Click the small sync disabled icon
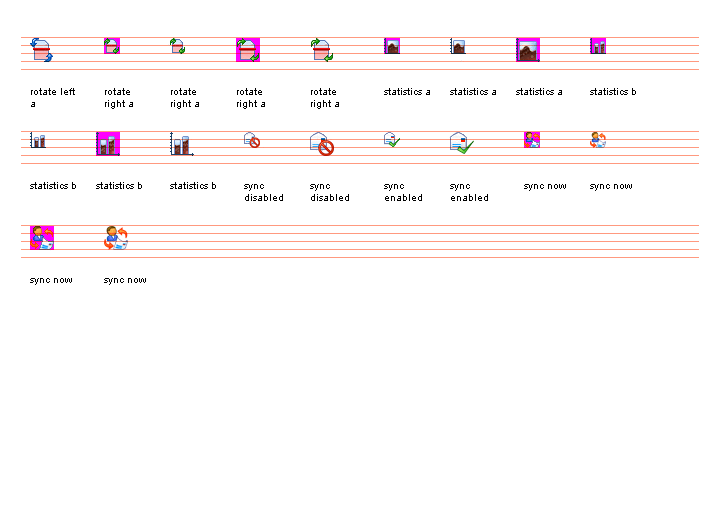720x515 pixels. click(x=252, y=140)
